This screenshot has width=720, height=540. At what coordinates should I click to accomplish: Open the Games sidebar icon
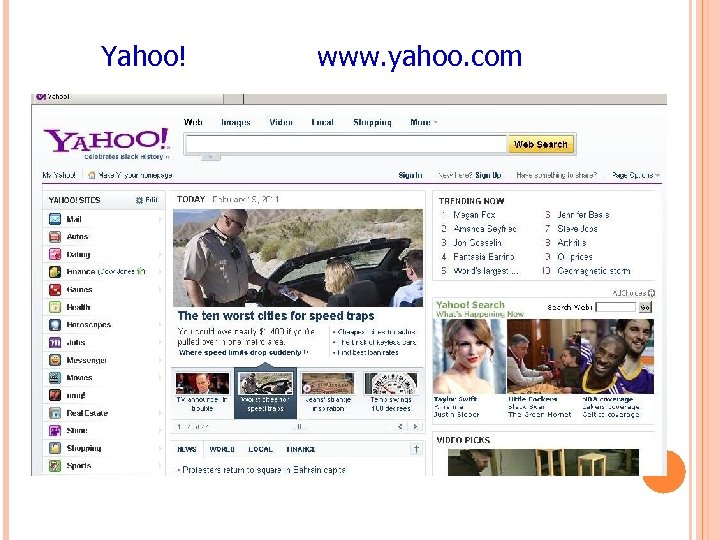pyautogui.click(x=55, y=290)
